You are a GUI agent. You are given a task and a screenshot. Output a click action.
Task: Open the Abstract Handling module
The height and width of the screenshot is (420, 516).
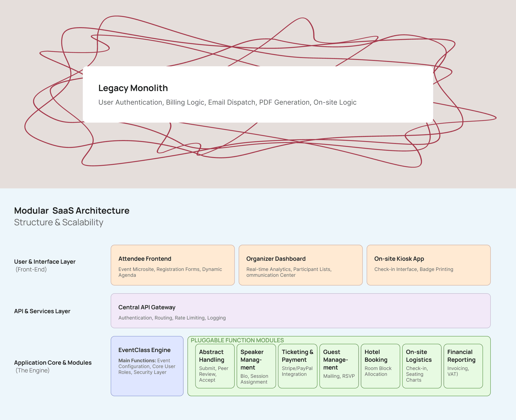coord(215,366)
